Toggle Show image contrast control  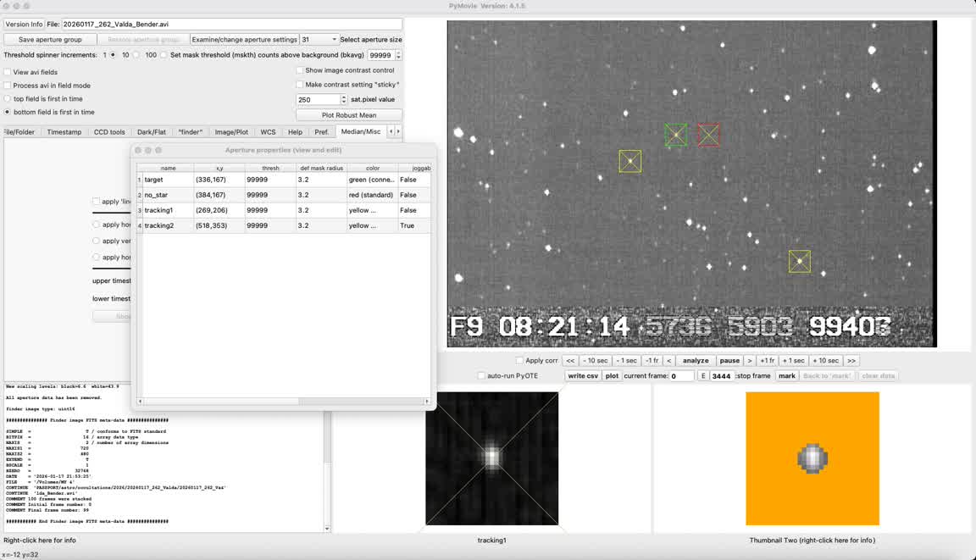(x=299, y=70)
